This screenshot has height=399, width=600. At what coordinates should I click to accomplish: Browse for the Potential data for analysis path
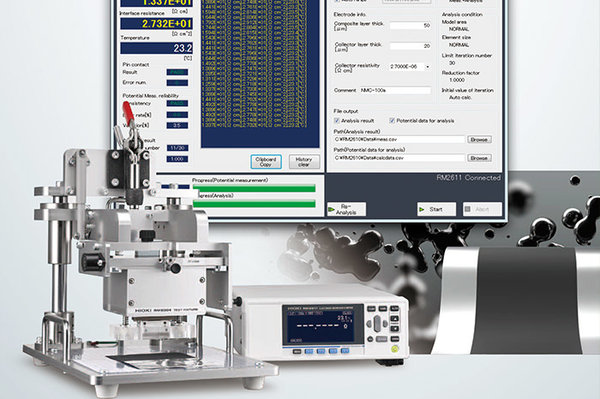pyautogui.click(x=479, y=158)
